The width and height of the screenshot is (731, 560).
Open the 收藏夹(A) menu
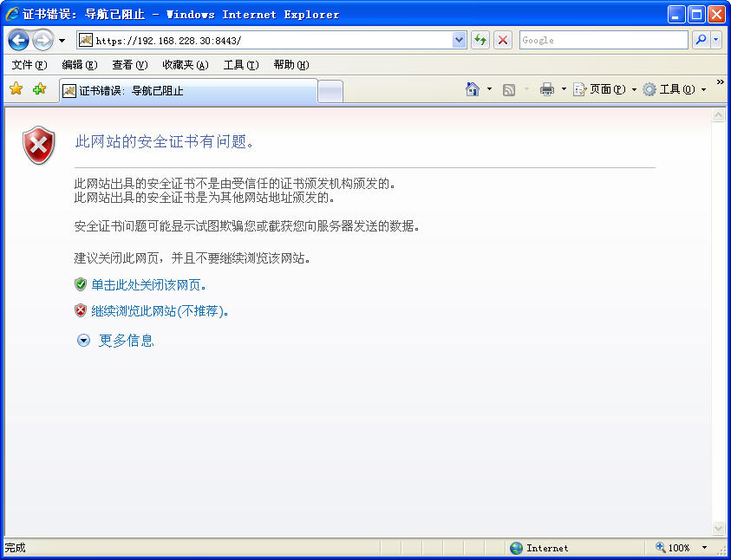coord(186,65)
